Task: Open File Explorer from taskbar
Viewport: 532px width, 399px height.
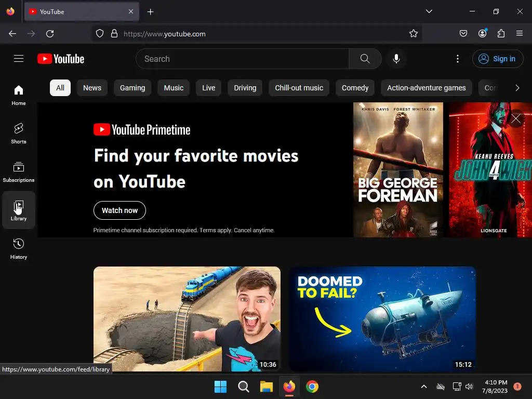Action: click(x=267, y=387)
